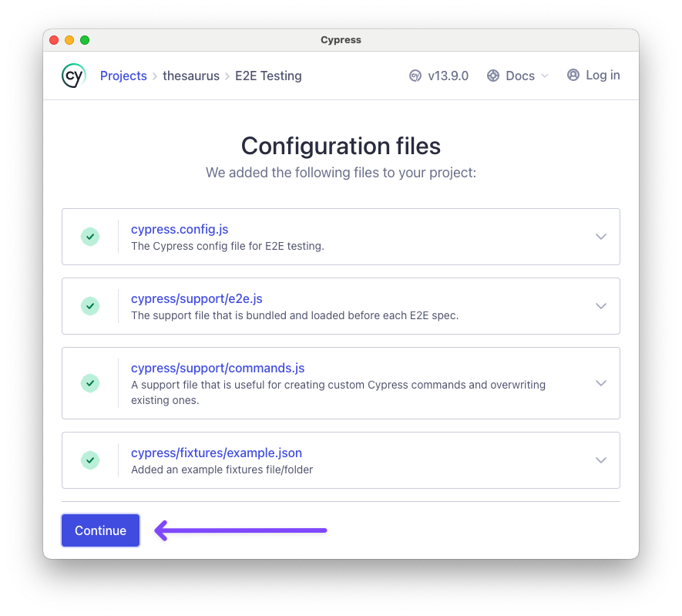This screenshot has height=616, width=682.
Task: Expand the cypress/support/e2e.js row chevron
Action: point(601,306)
